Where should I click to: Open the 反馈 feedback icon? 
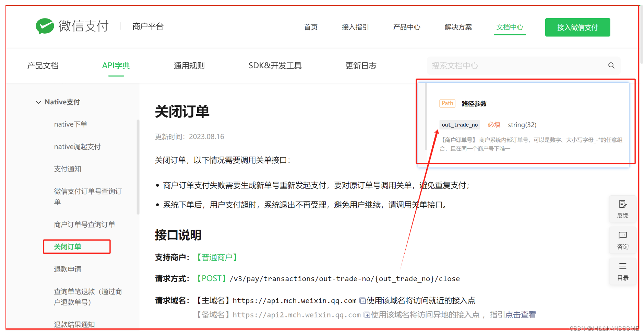(623, 204)
